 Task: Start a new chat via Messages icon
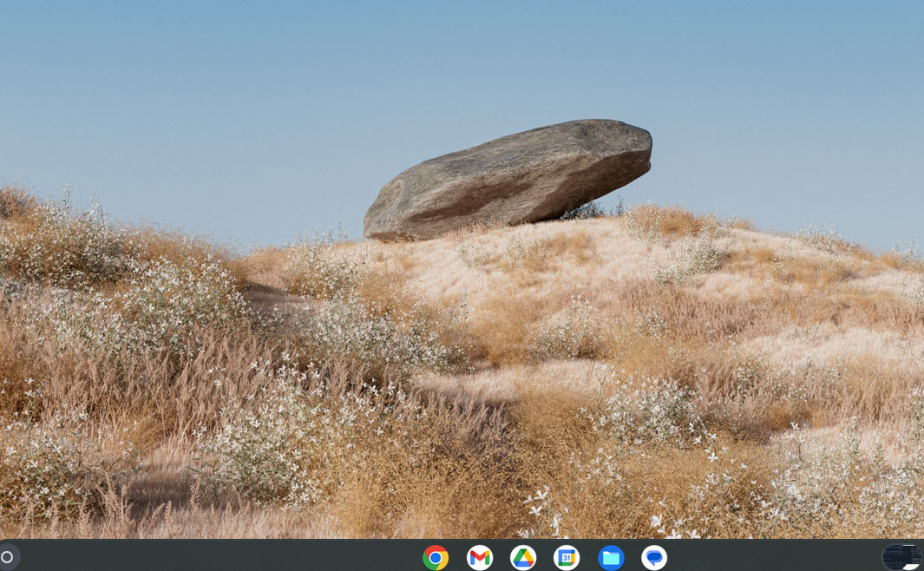pos(655,559)
